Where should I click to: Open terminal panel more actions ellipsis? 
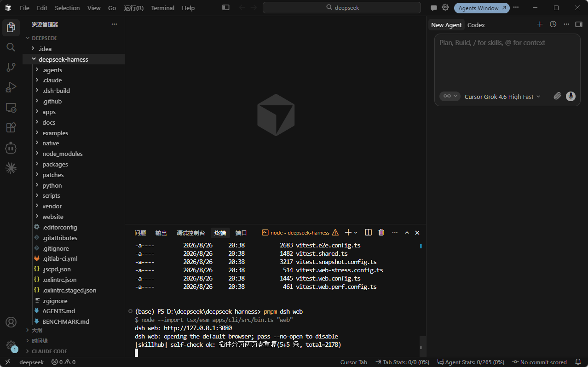click(x=395, y=232)
